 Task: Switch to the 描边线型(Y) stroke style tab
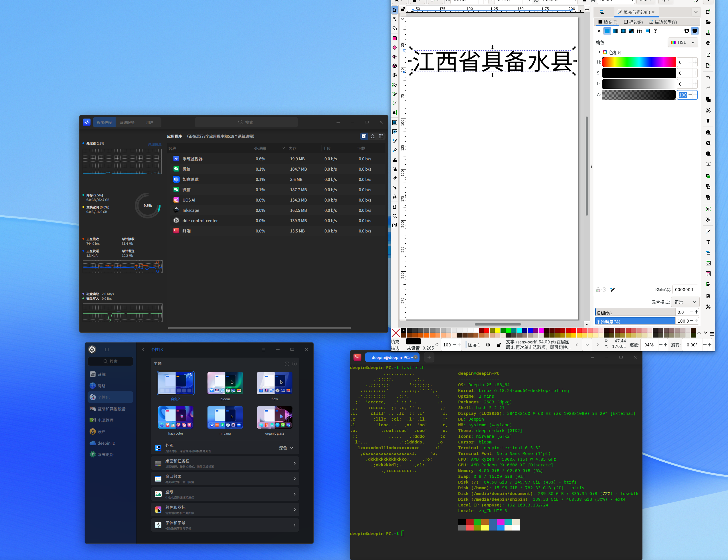(x=663, y=22)
